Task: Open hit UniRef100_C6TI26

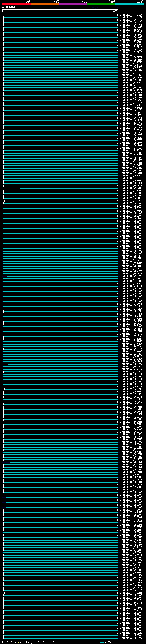Action: pyautogui.click(x=131, y=138)
